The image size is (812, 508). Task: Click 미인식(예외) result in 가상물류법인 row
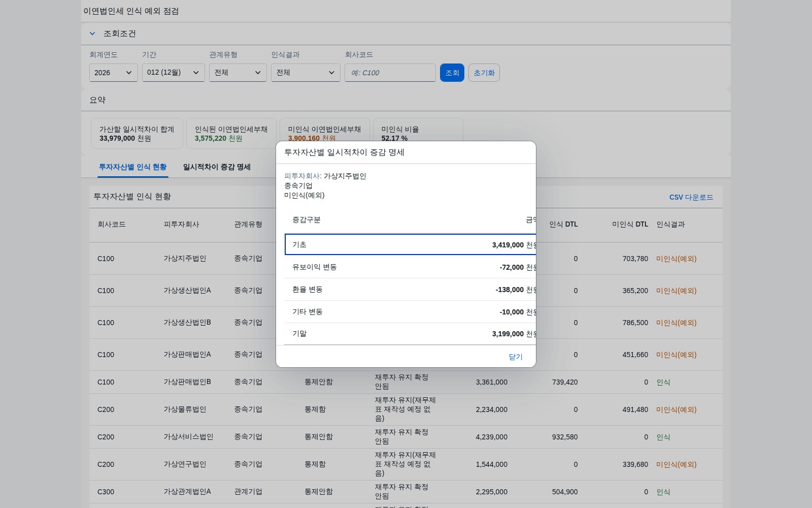pos(676,409)
